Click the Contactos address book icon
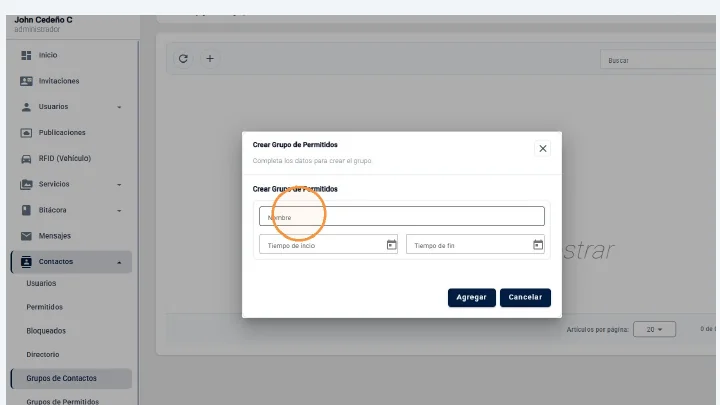 click(x=26, y=262)
